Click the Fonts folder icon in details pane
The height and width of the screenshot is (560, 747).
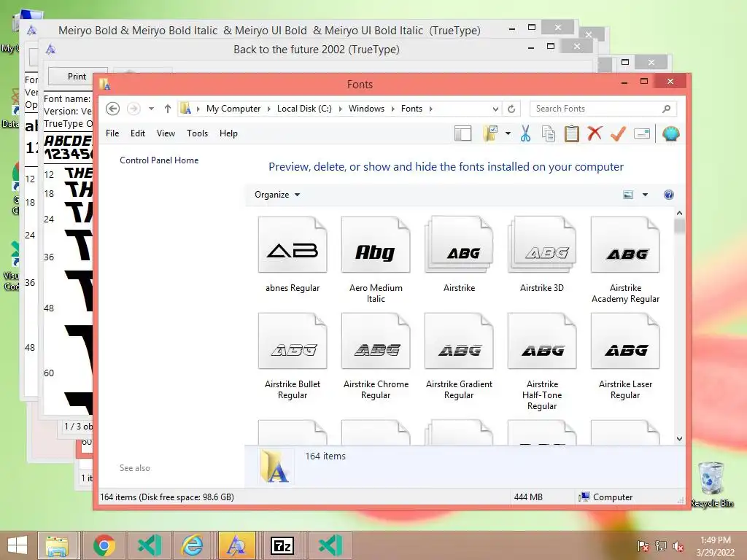click(x=274, y=466)
